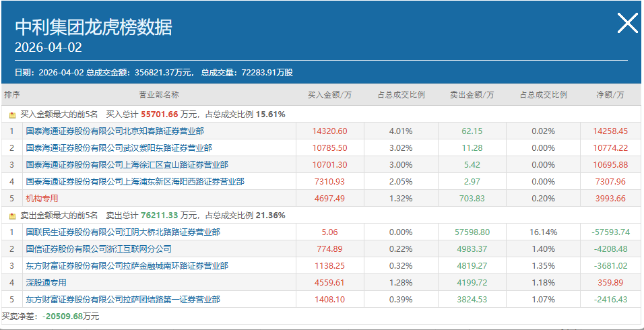Click net amount -4208.48 cell

610,249
